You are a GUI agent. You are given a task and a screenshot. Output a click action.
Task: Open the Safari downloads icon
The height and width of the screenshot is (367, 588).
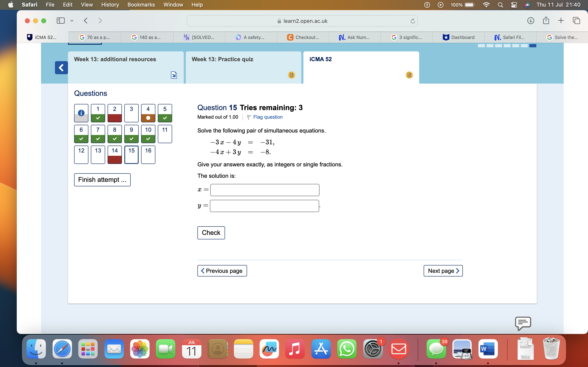point(531,21)
